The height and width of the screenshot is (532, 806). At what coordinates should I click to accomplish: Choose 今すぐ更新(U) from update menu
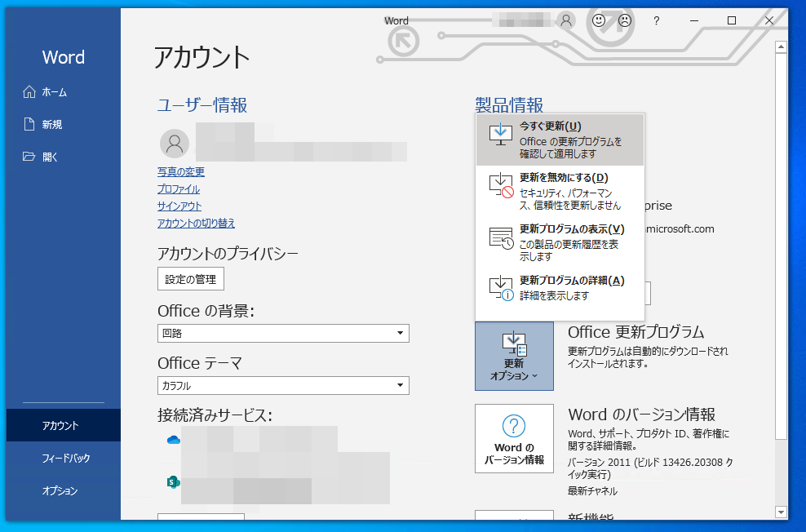tap(560, 140)
